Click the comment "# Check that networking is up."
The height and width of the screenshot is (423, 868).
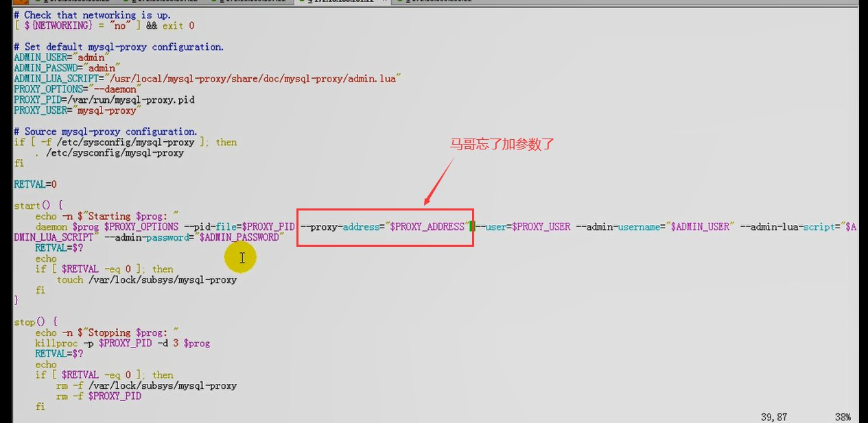point(93,15)
